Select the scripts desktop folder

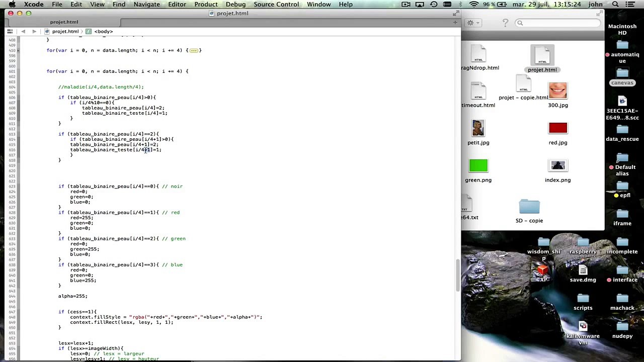pyautogui.click(x=583, y=302)
